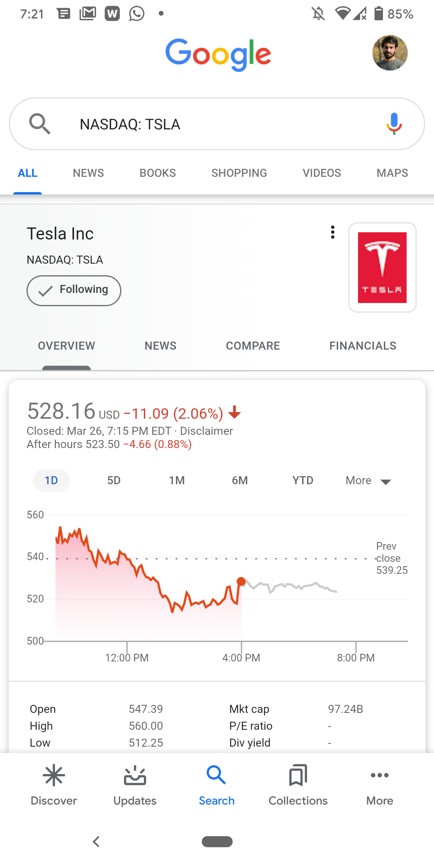Toggle the Following button for Tesla
Viewport: 434px width, 868px height.
point(74,290)
